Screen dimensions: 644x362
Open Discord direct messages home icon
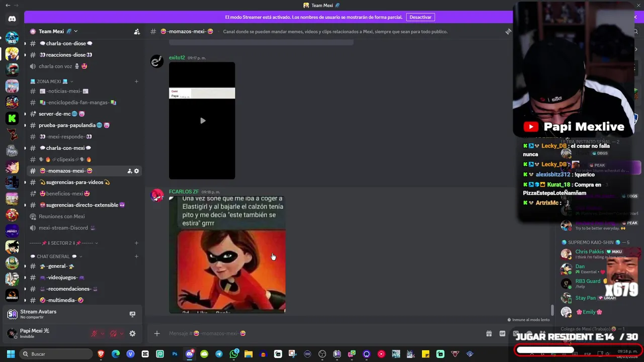pos(12,19)
